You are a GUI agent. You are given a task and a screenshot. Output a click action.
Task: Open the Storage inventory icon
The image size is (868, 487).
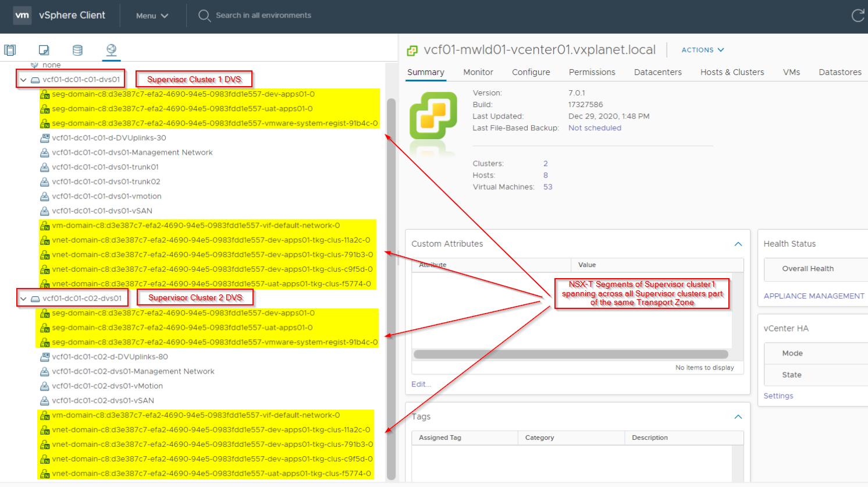(x=77, y=50)
